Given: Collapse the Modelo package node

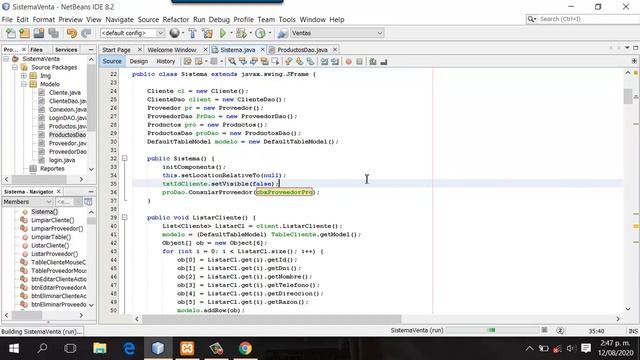Looking at the screenshot, I should pos(24,84).
